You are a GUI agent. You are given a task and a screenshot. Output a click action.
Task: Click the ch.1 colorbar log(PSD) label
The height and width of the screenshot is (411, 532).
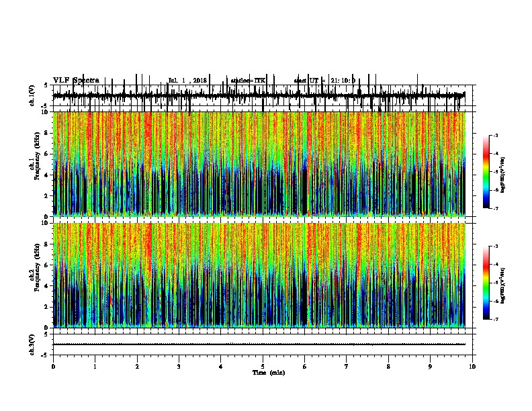(503, 175)
